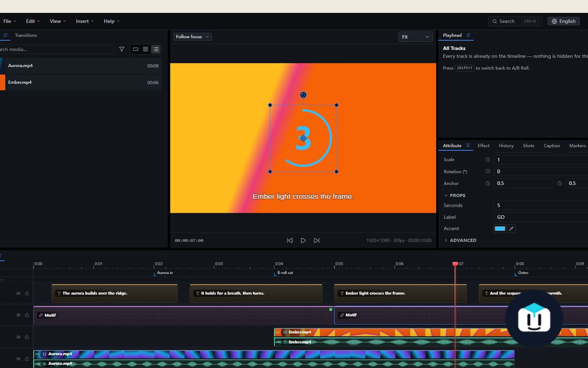
Task: Collapse the PROPS section
Action: point(455,195)
